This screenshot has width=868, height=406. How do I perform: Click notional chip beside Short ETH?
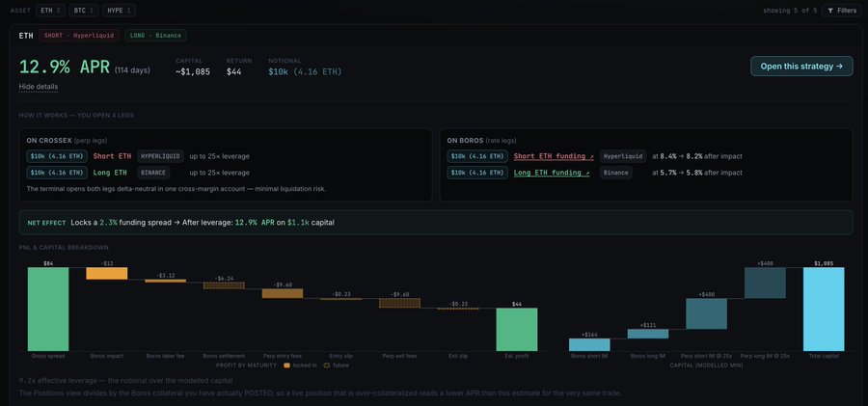click(57, 156)
